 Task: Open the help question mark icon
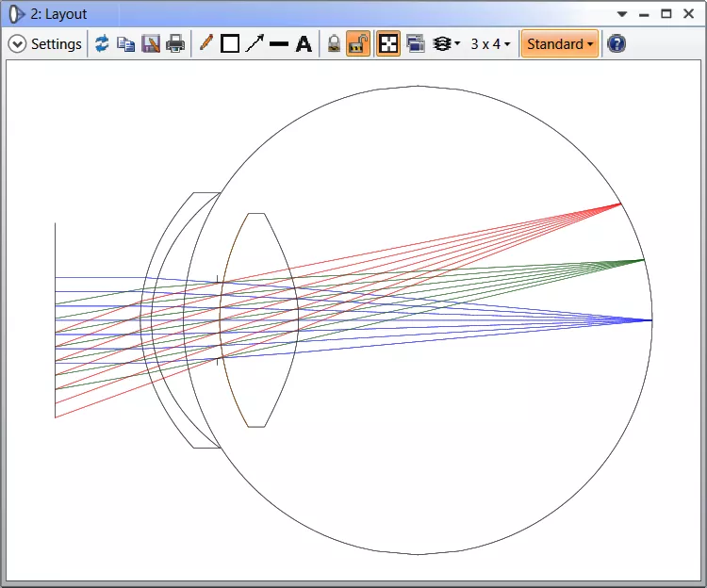pyautogui.click(x=617, y=44)
